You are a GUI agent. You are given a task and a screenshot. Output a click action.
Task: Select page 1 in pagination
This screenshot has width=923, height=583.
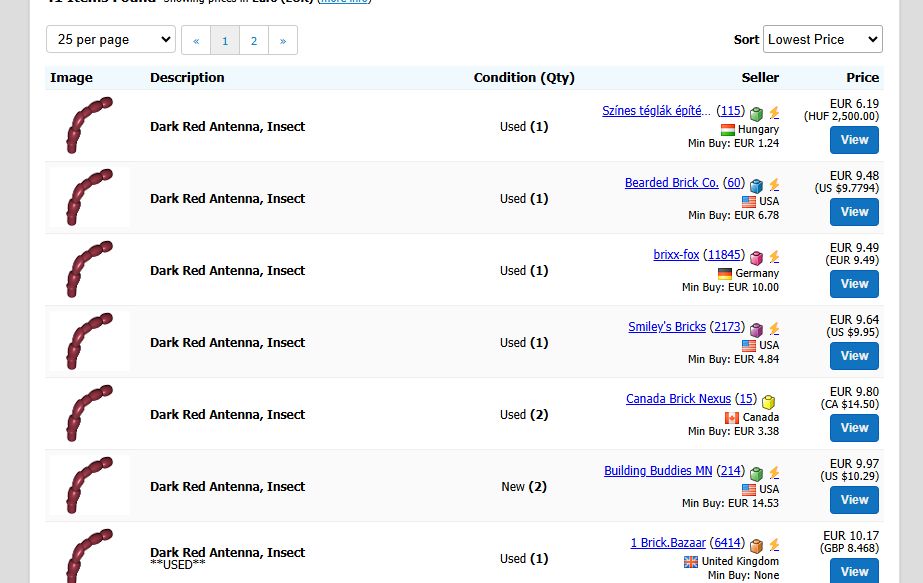pyautogui.click(x=225, y=41)
